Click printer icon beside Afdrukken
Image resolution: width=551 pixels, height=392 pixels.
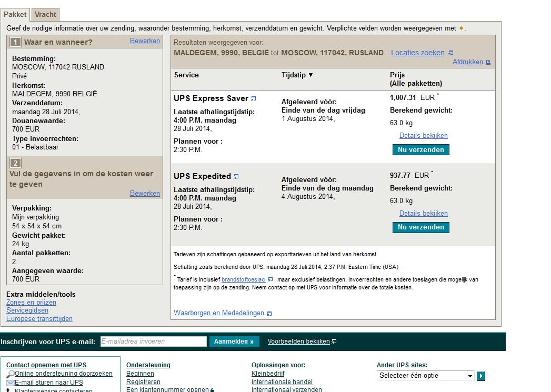click(x=488, y=62)
